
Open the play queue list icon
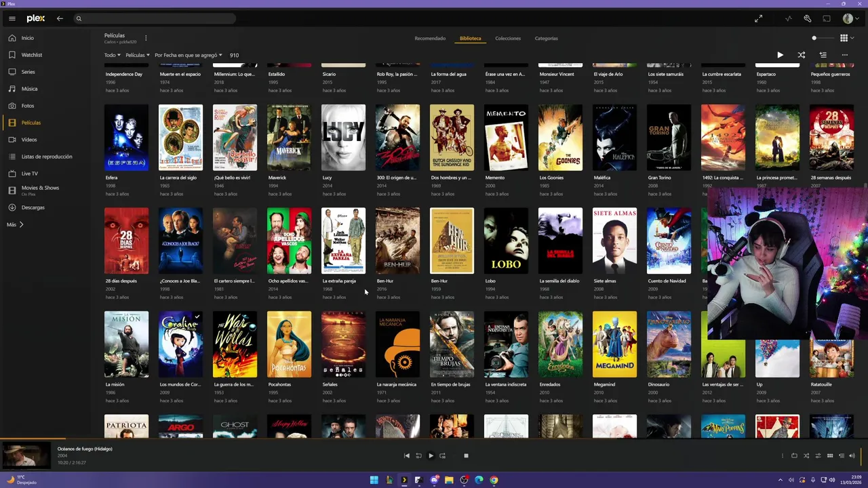(x=842, y=455)
